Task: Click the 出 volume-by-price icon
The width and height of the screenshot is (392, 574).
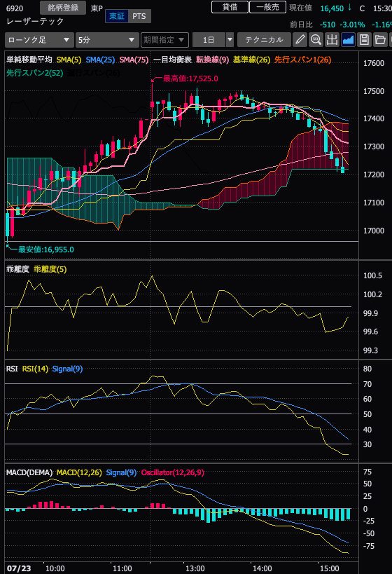Action: click(332, 39)
